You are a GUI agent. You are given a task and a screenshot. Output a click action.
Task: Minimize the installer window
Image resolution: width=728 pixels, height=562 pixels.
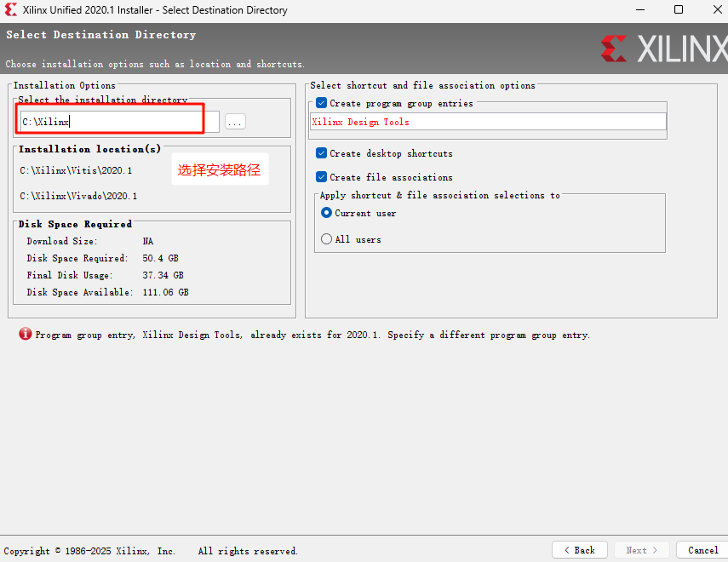(x=639, y=10)
